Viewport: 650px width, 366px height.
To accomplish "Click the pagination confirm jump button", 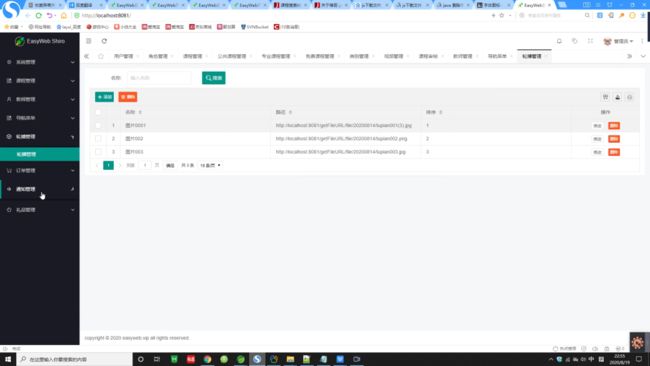I will (170, 165).
